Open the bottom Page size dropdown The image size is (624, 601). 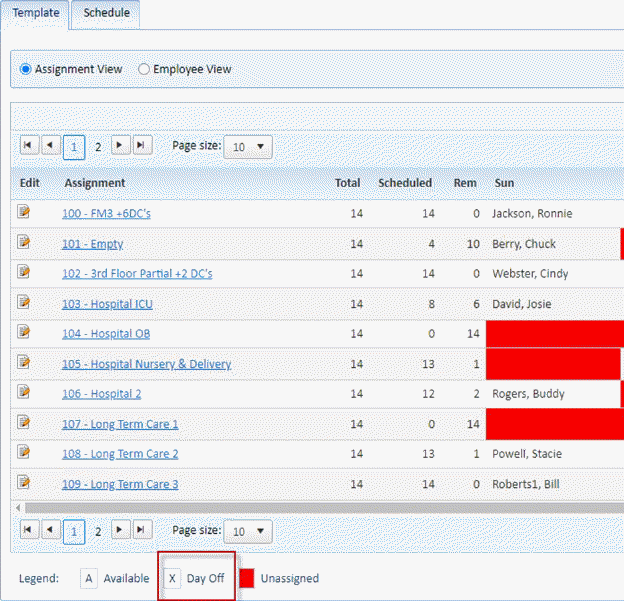(247, 531)
